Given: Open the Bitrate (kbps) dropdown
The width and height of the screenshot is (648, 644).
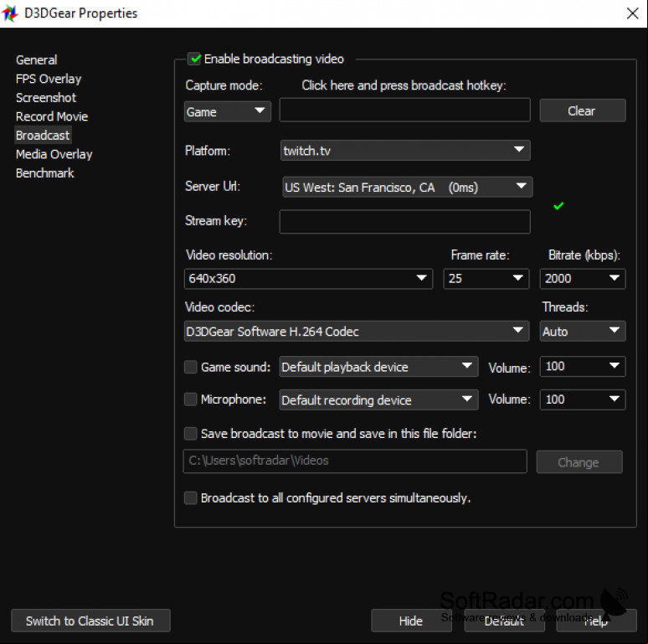Looking at the screenshot, I should tap(583, 279).
